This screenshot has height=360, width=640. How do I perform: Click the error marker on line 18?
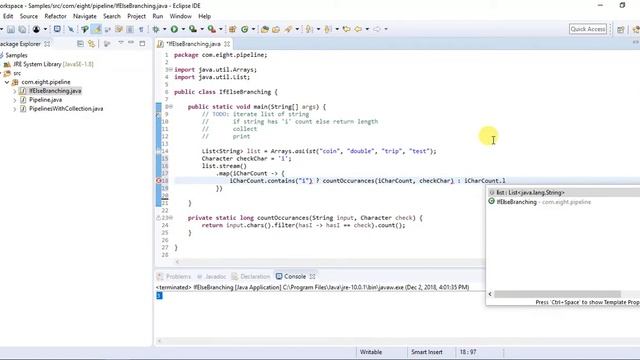click(159, 181)
